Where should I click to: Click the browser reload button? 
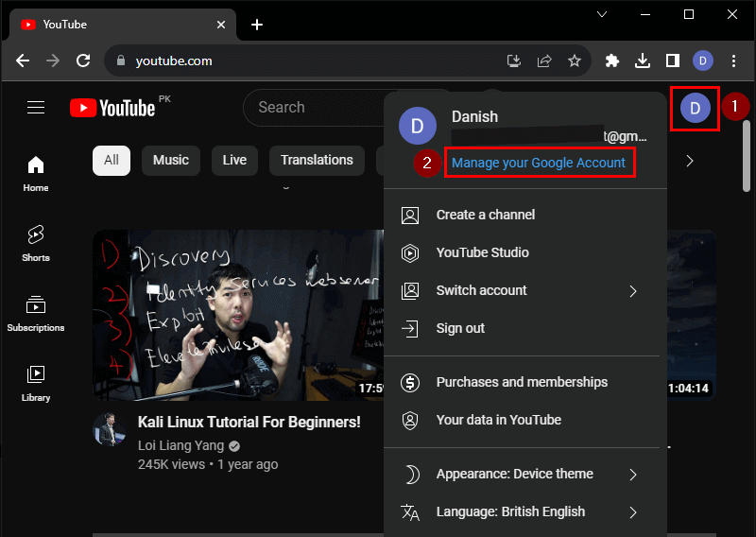tap(83, 61)
